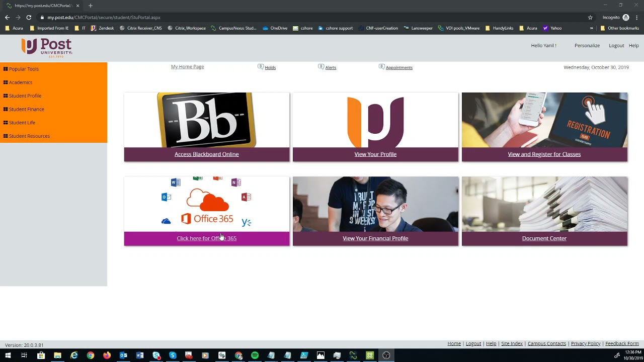Viewport: 644px width, 362px height.
Task: Open the Office 365 logo tile image
Action: click(207, 204)
